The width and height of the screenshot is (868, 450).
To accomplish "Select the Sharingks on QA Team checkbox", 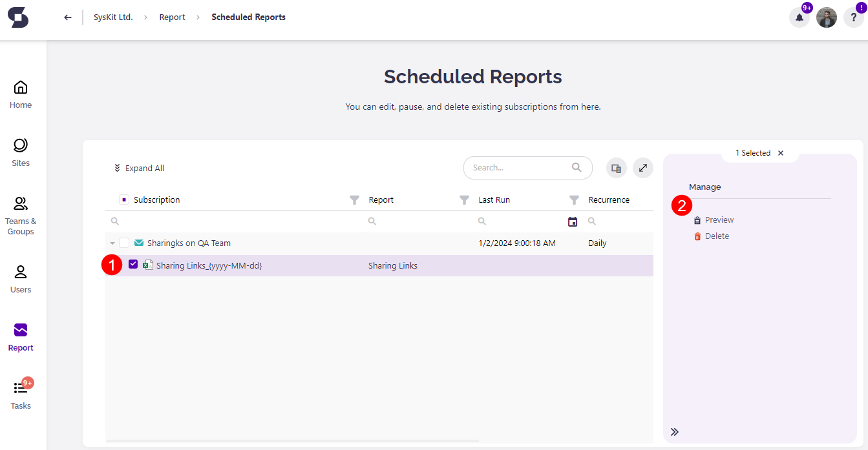I will point(123,242).
